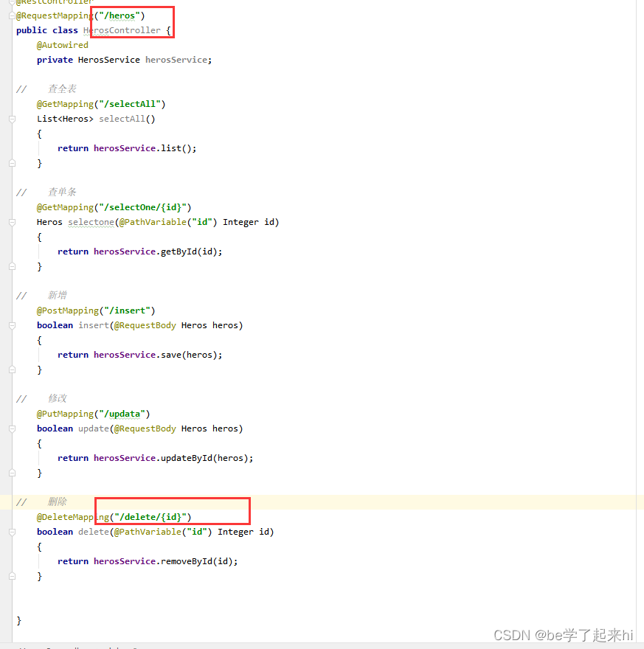This screenshot has height=649, width=644.
Task: Click the boolean keyword before insert
Action: click(55, 325)
